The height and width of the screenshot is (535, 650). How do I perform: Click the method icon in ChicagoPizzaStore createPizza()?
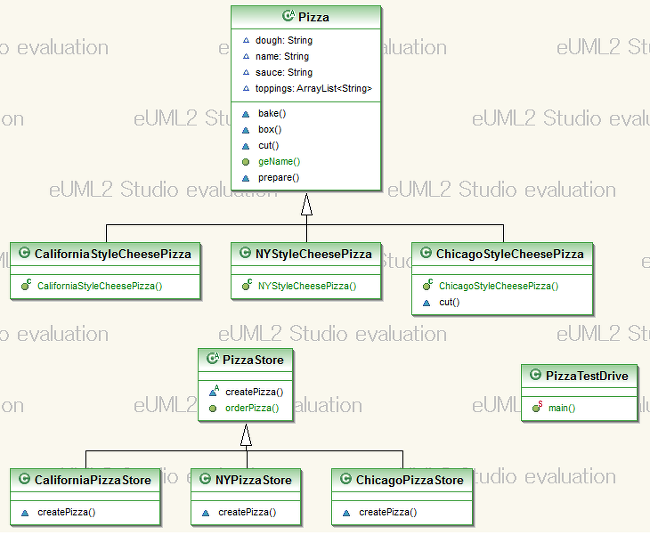346,513
